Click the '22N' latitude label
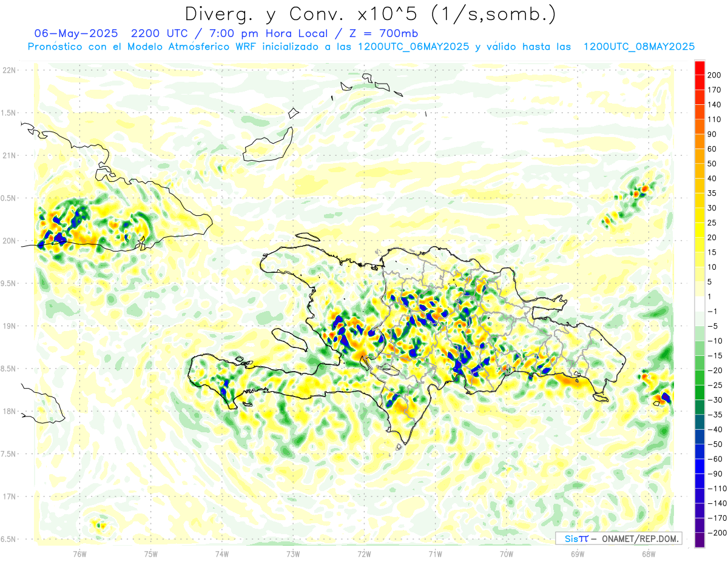The width and height of the screenshot is (728, 562). 9,70
